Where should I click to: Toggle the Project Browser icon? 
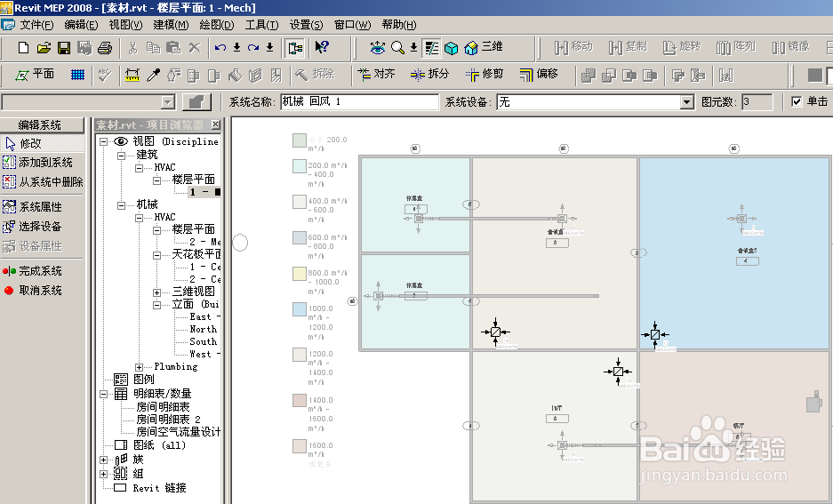coord(295,48)
